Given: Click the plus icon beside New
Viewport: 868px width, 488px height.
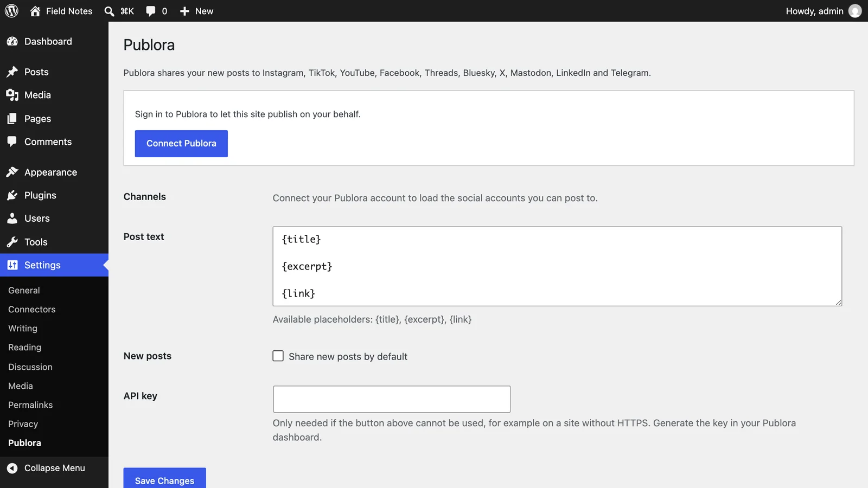Looking at the screenshot, I should click(x=184, y=11).
